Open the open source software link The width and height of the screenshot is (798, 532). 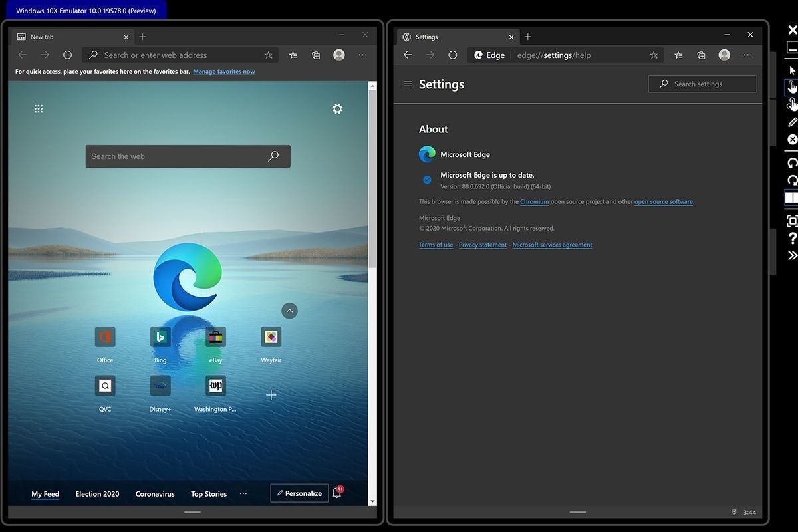coord(664,201)
